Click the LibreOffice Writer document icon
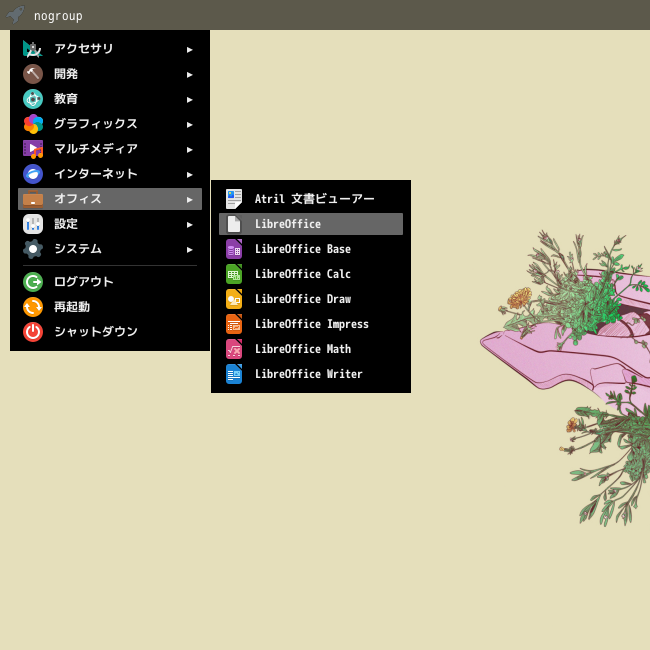650x650 pixels. pyautogui.click(x=234, y=374)
